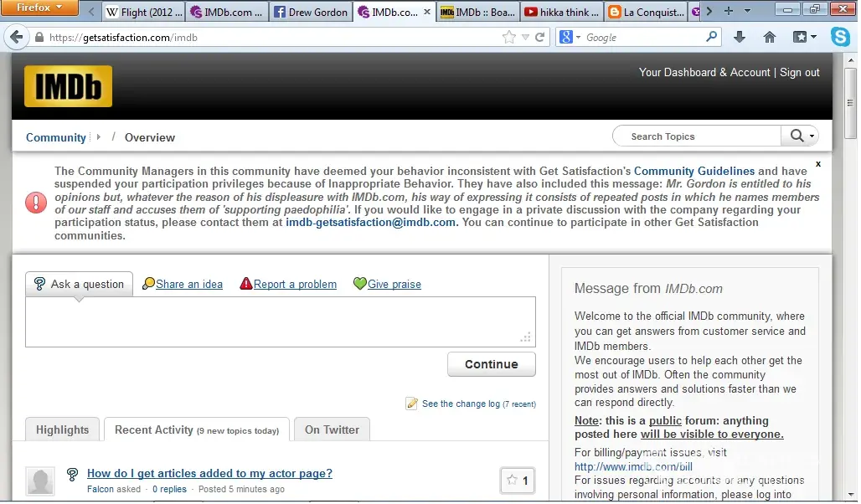
Task: Click the red exclamation warning icon
Action: 36,203
